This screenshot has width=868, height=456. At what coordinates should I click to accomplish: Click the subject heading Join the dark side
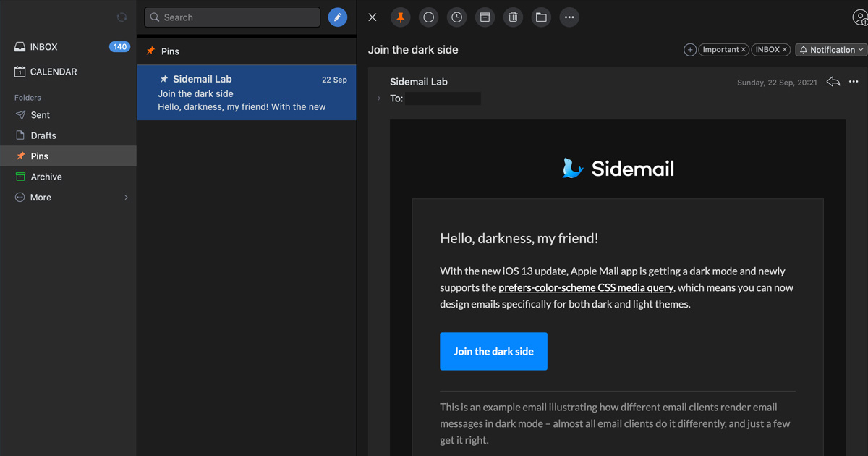[x=413, y=50]
